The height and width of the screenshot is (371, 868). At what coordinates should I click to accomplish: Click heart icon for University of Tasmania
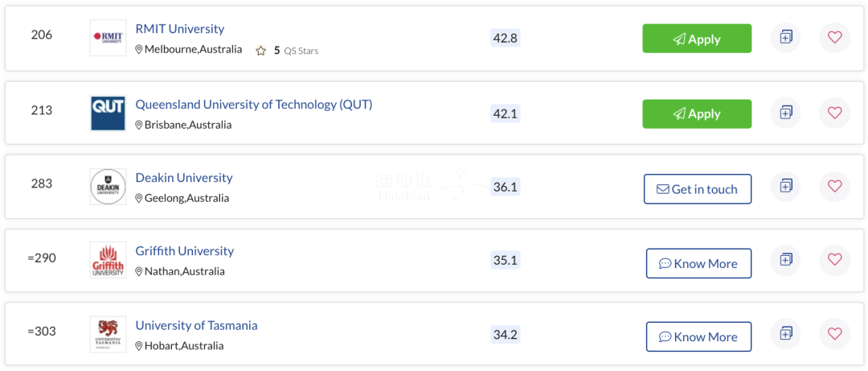(834, 333)
